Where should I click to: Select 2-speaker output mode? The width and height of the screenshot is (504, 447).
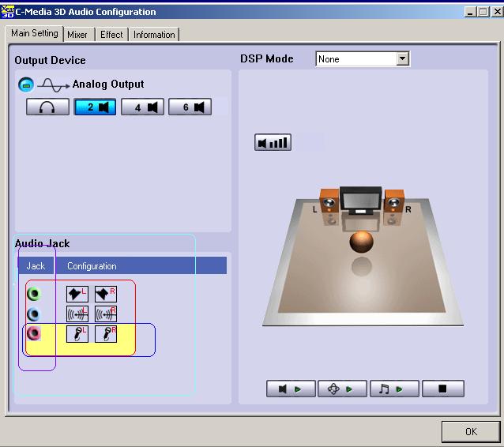click(x=95, y=107)
